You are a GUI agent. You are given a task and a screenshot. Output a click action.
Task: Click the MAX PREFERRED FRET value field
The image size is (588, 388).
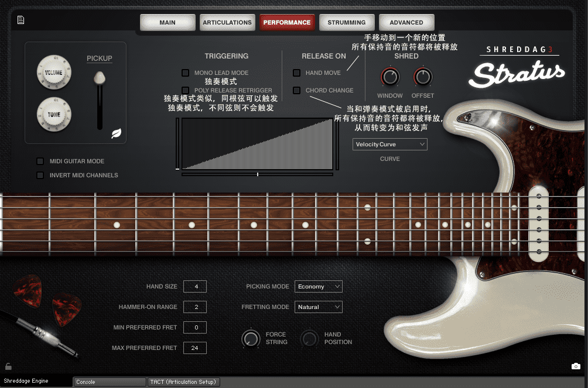195,348
